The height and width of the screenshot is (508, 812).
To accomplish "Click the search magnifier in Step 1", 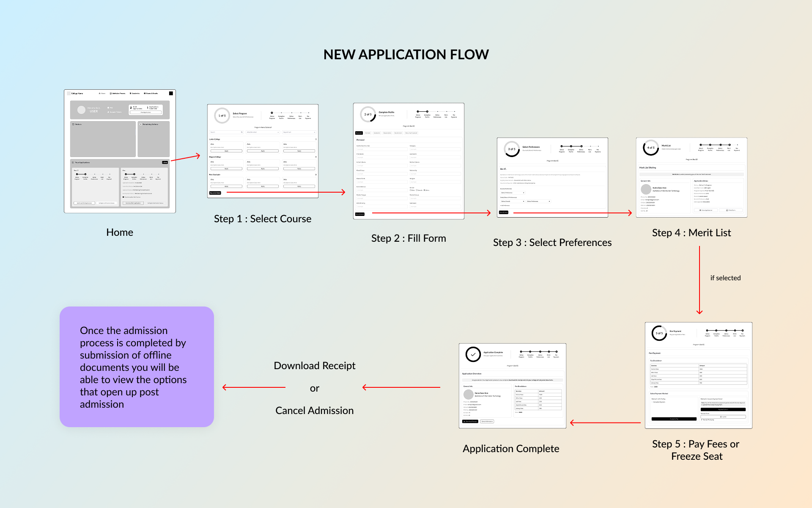I will tap(242, 132).
